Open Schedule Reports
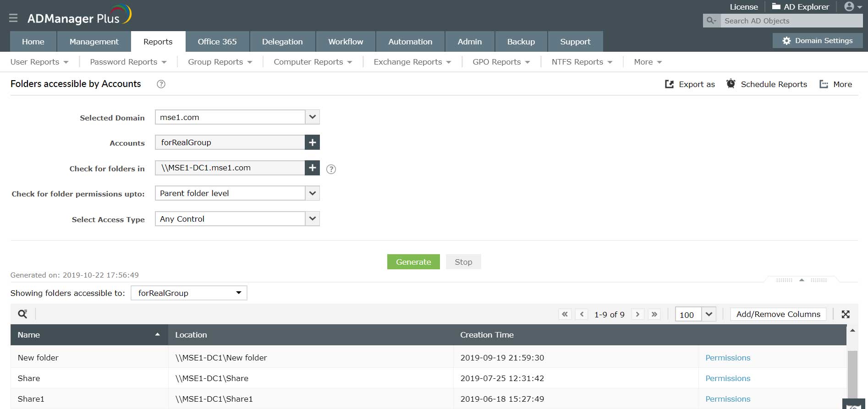The height and width of the screenshot is (409, 868). pyautogui.click(x=767, y=84)
